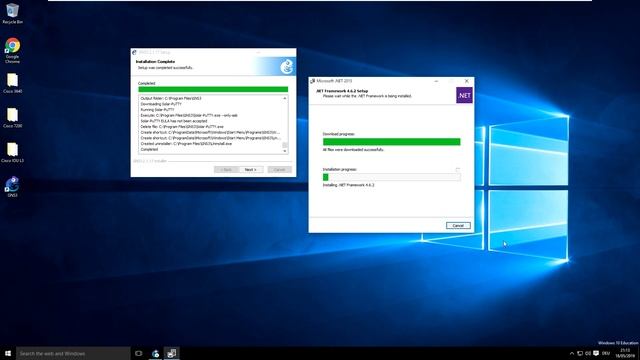
Task: Open the Recycle Bin desktop icon
Action: click(x=12, y=13)
